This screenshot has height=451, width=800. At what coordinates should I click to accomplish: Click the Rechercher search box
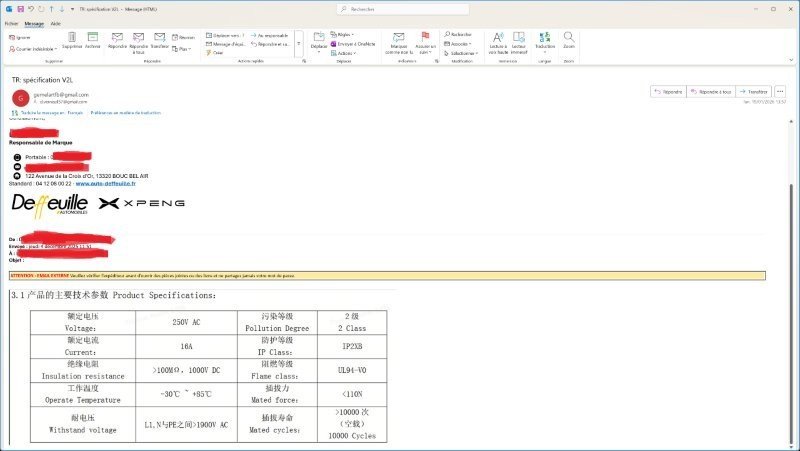400,8
